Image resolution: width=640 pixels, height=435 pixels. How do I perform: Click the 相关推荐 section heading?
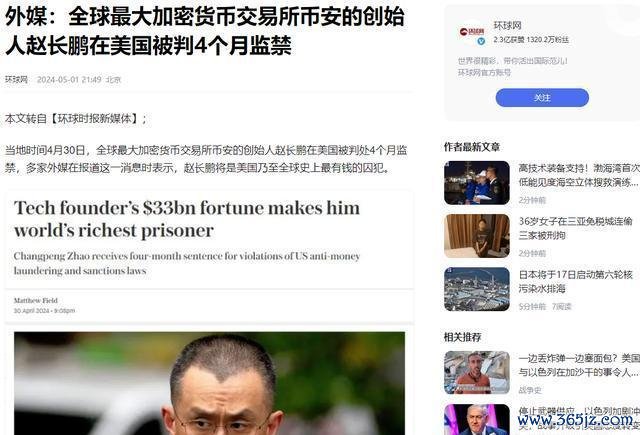tap(462, 337)
